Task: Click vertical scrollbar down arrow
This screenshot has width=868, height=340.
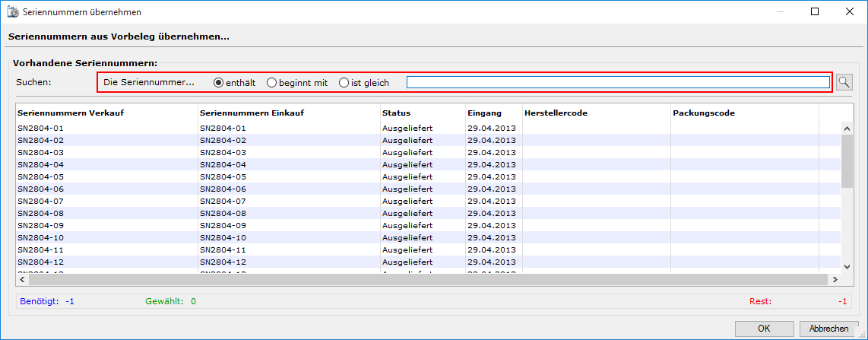Action: (x=847, y=266)
